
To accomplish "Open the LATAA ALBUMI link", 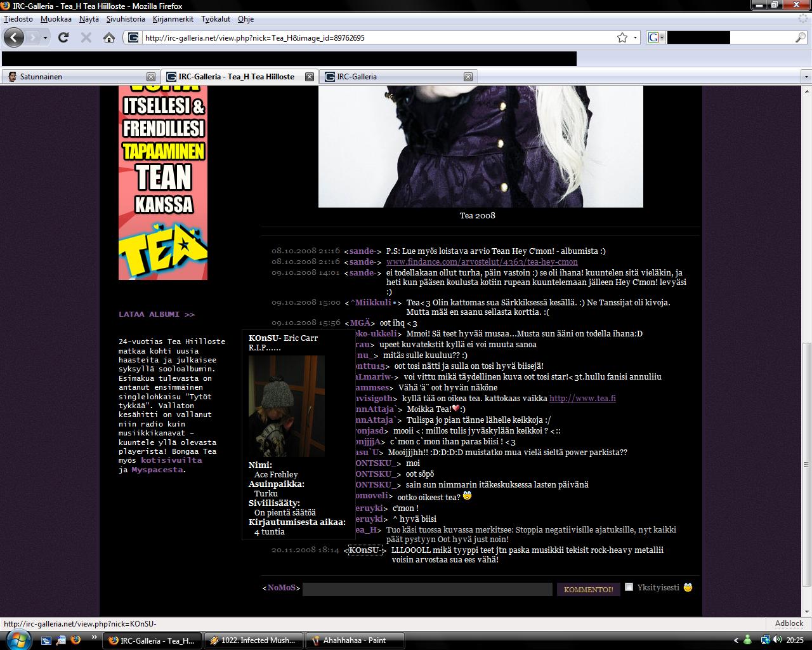I will (x=157, y=314).
